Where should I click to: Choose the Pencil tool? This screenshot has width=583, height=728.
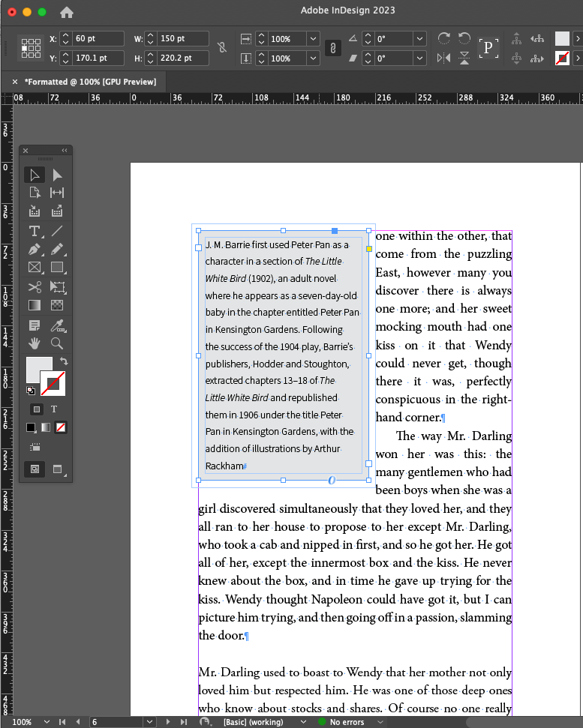57,250
